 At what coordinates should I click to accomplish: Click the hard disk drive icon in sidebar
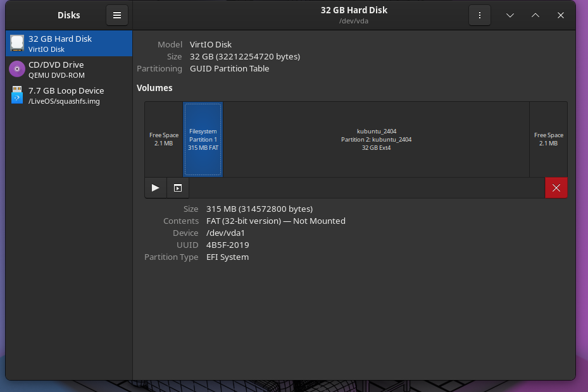tap(17, 44)
